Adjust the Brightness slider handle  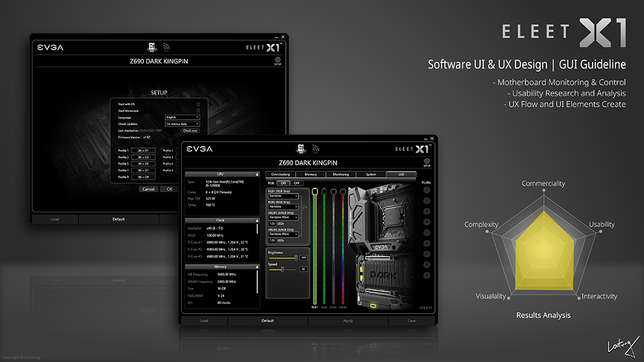296,258
